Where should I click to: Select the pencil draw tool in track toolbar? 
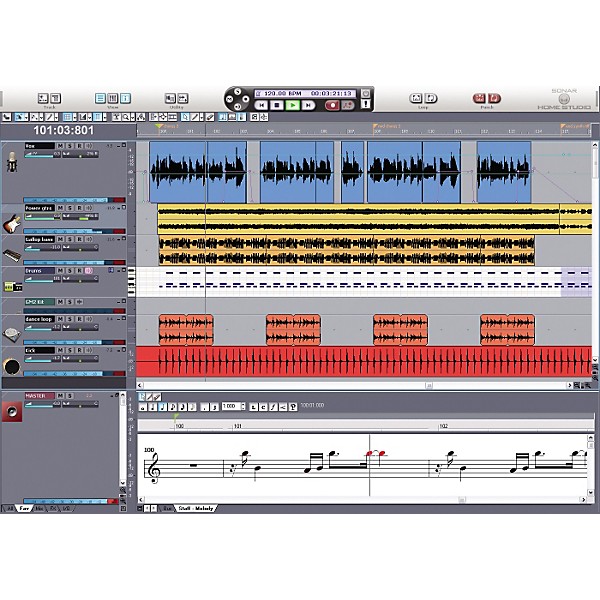coord(50,117)
